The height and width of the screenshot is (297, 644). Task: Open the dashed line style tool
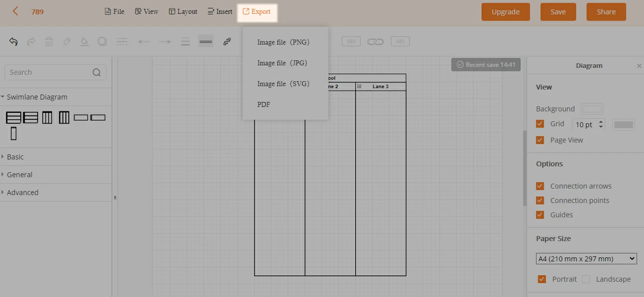tap(122, 42)
